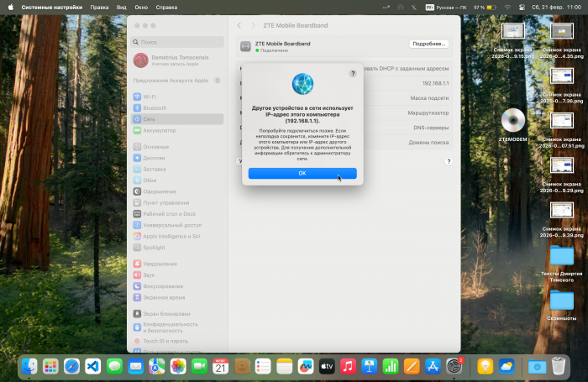Open Пункт управления settings
Image resolution: width=588 pixels, height=382 pixels.
click(x=165, y=202)
